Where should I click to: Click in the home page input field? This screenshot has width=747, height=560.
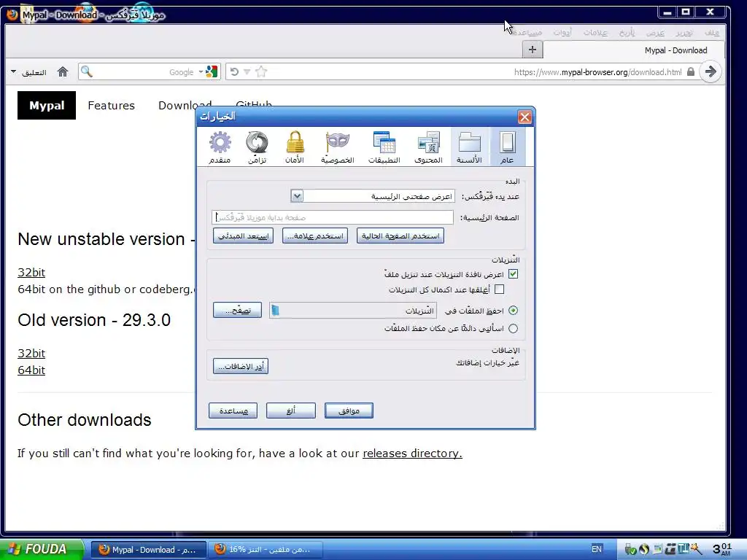(333, 217)
